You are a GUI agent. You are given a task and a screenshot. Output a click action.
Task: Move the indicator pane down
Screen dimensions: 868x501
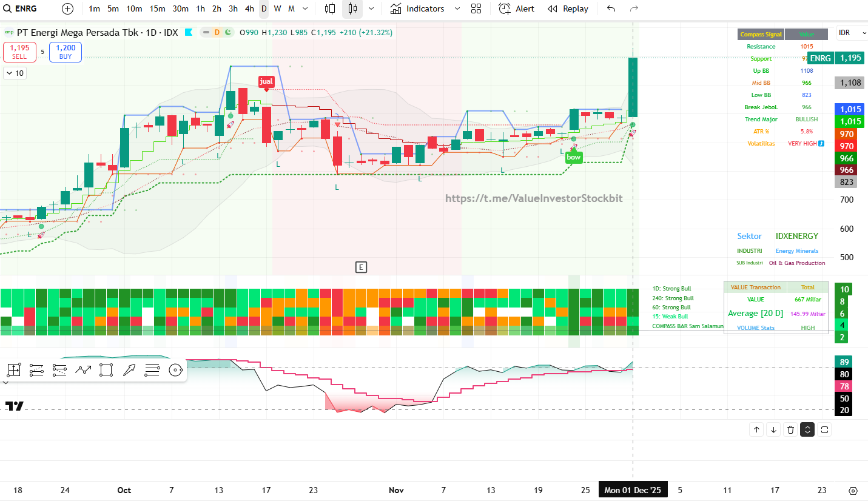click(773, 429)
